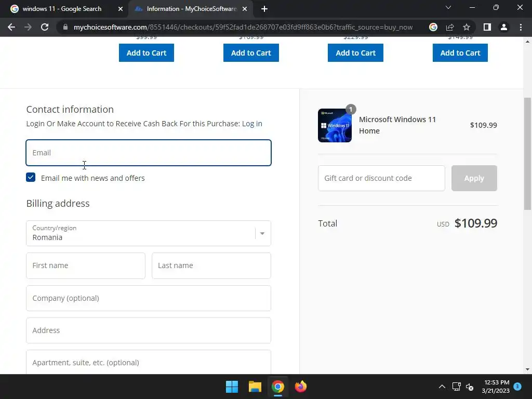Click the Contact information heading
The image size is (532, 399).
click(70, 109)
